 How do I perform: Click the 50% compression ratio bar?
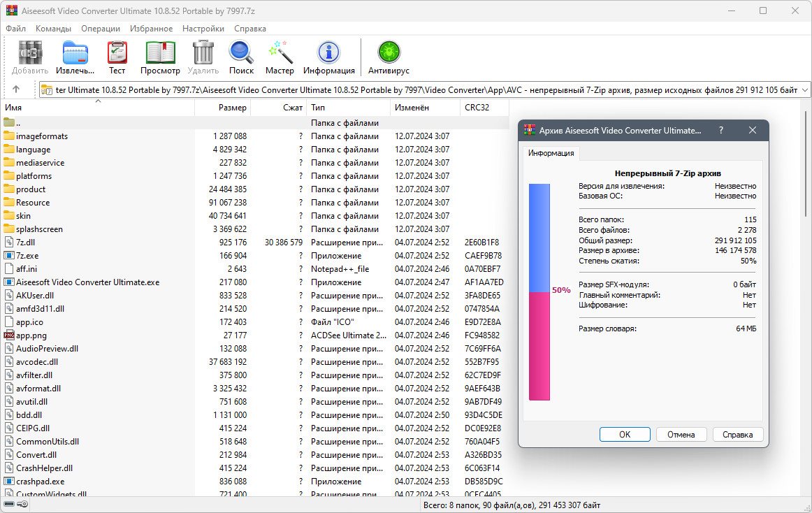539,292
